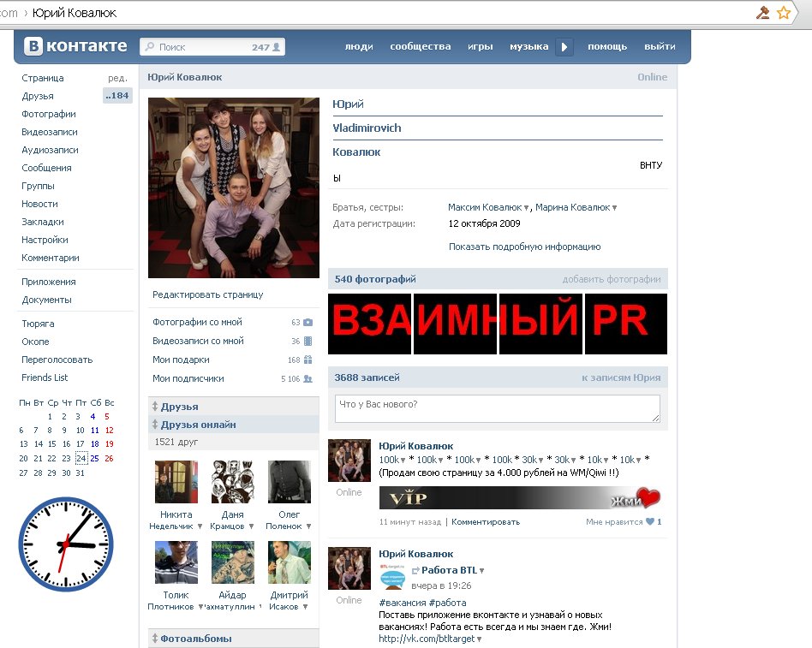Screen dimensions: 812x648
Task: Open Приложения in the left sidebar
Action: pyautogui.click(x=49, y=282)
